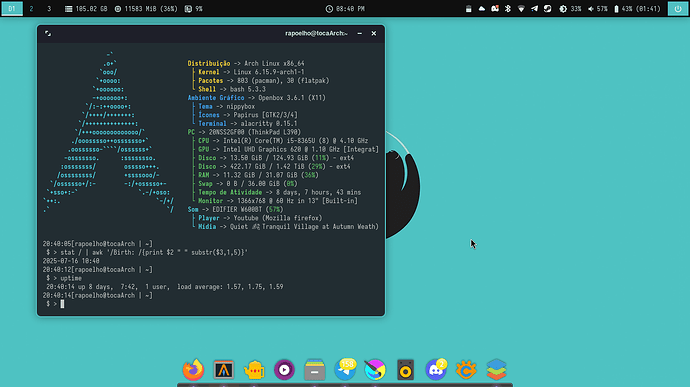
Task: Click the brightness 33% indicator
Action: pyautogui.click(x=570, y=9)
